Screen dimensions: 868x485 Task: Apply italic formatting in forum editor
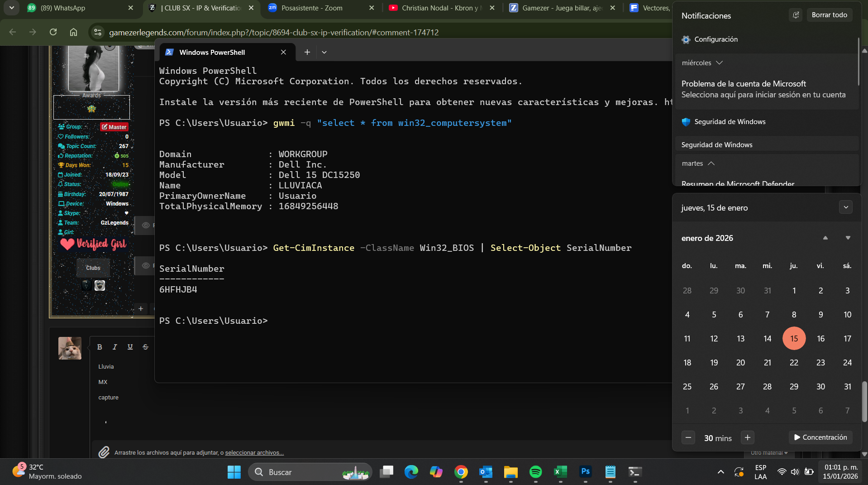click(x=115, y=347)
